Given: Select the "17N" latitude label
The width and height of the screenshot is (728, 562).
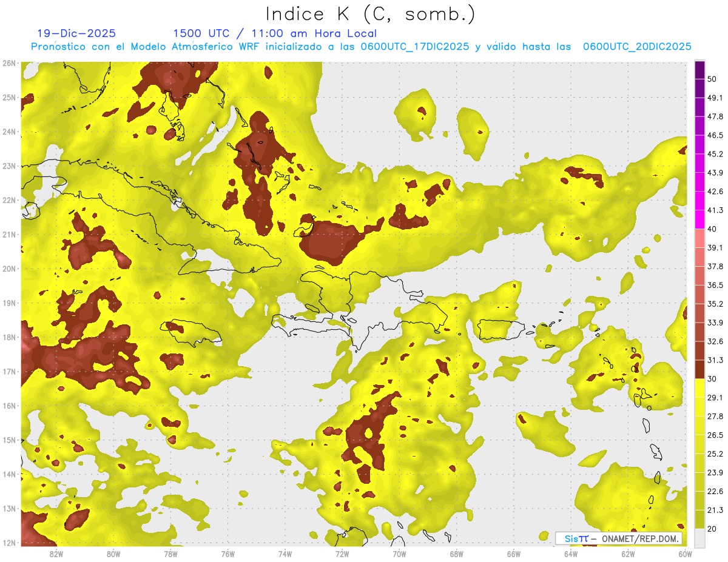Looking at the screenshot, I should (9, 372).
